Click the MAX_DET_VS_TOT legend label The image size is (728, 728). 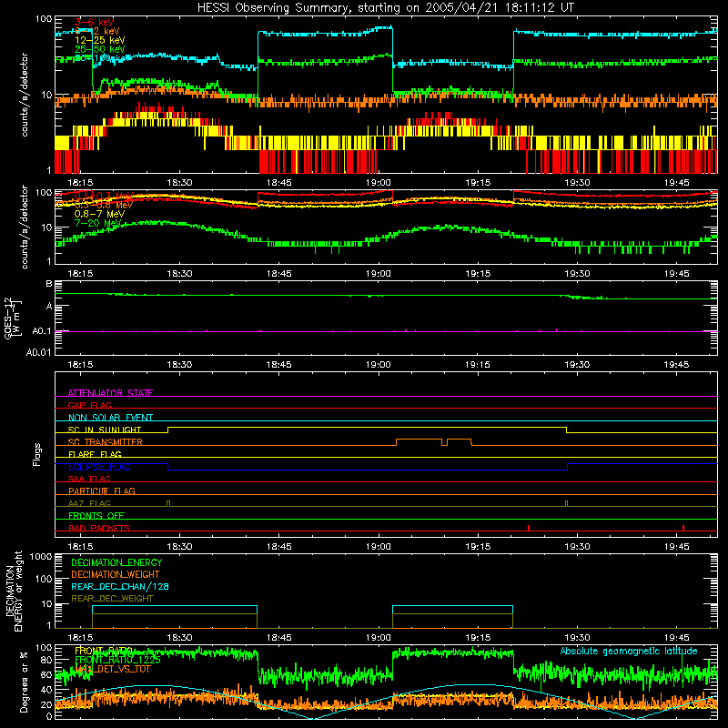(112, 669)
